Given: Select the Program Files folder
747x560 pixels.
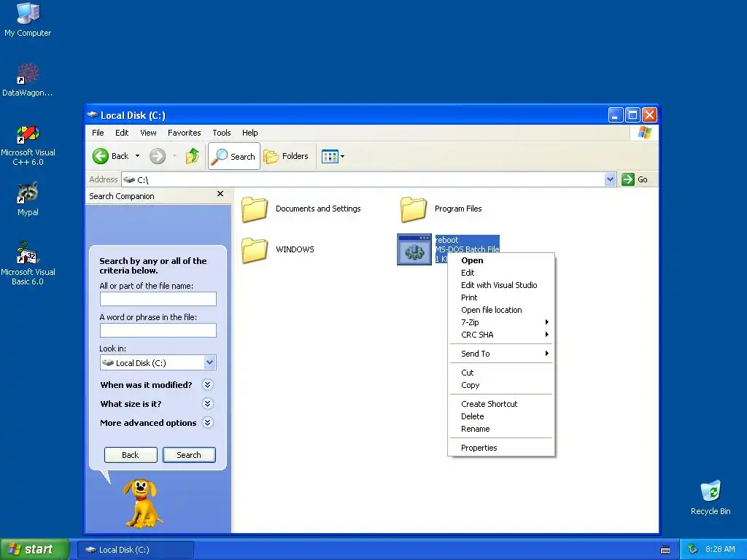Looking at the screenshot, I should point(441,209).
